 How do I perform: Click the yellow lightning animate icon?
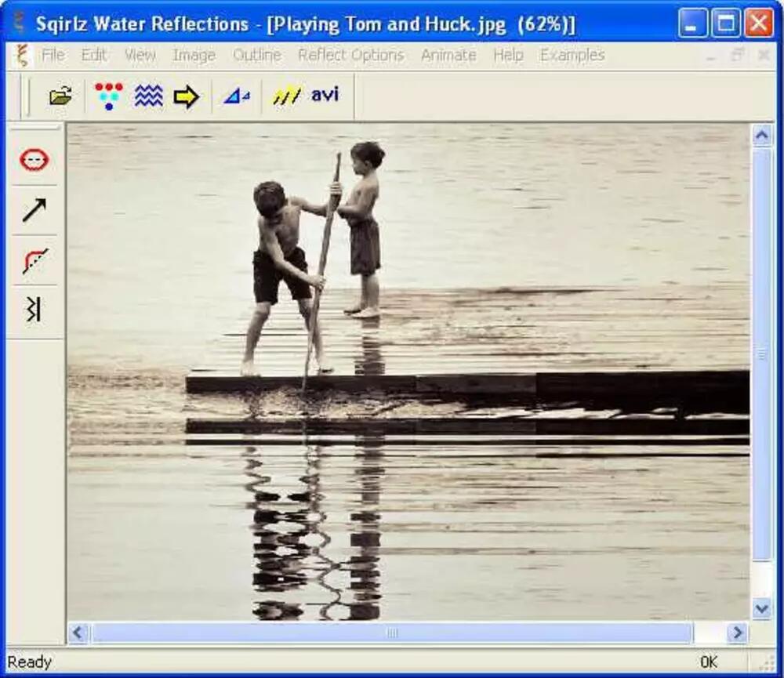[x=286, y=96]
